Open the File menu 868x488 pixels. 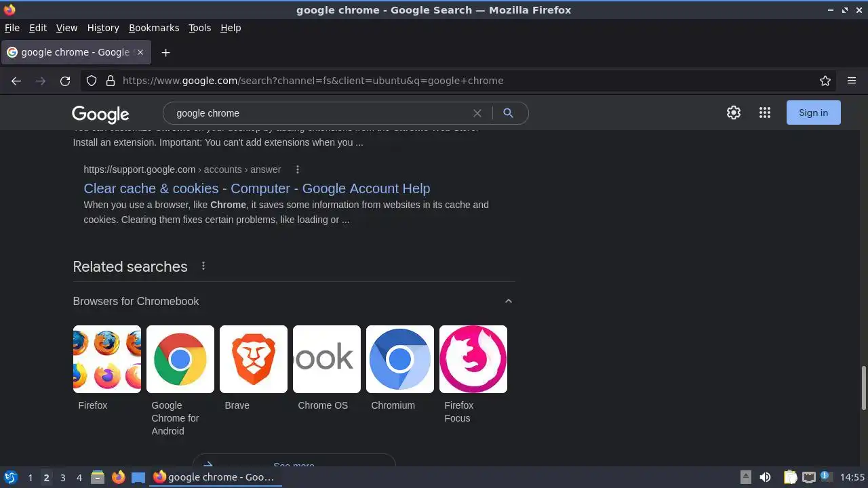click(12, 28)
